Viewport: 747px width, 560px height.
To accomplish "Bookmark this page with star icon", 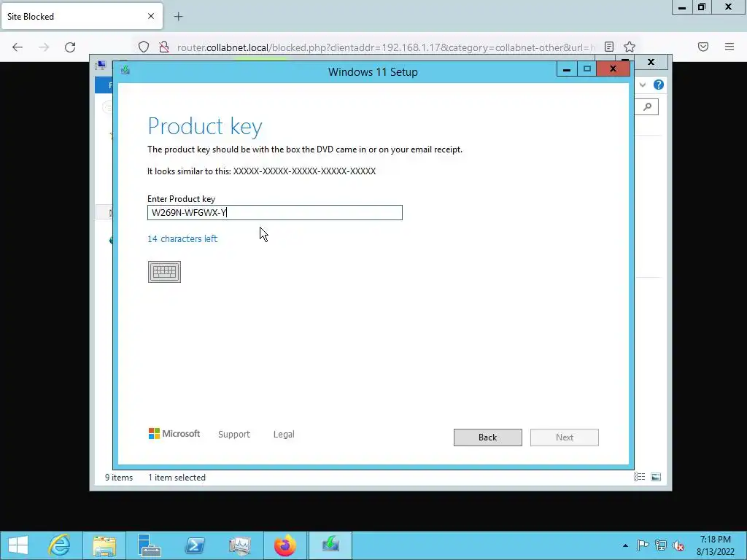I will click(630, 47).
